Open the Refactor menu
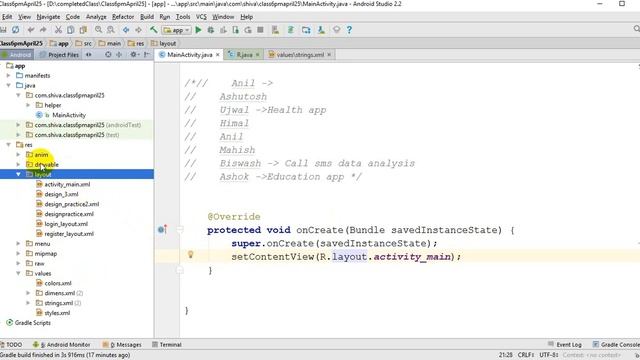The height and width of the screenshot is (360, 640). [x=123, y=17]
